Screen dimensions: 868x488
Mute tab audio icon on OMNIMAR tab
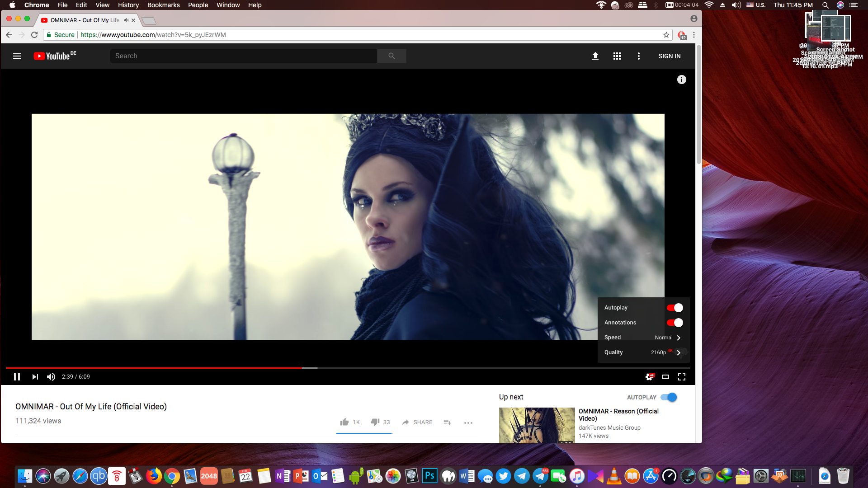click(126, 20)
